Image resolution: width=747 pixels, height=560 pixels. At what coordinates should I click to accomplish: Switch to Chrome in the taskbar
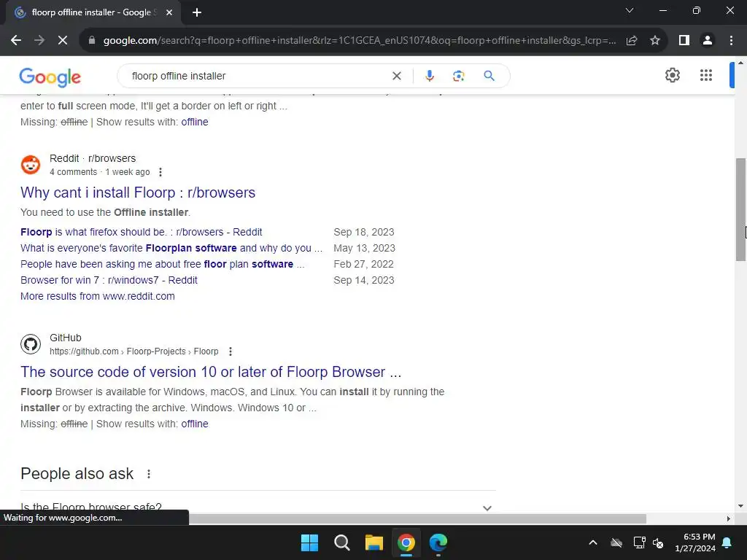(406, 542)
